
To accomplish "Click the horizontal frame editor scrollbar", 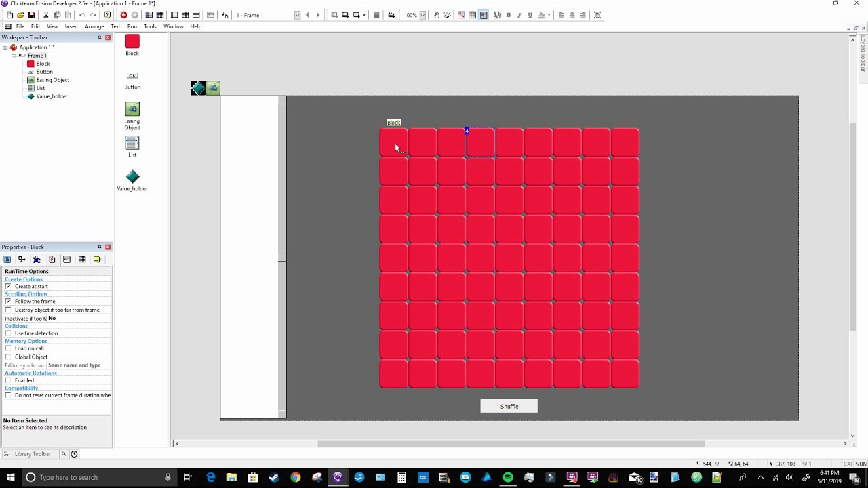I will [511, 443].
